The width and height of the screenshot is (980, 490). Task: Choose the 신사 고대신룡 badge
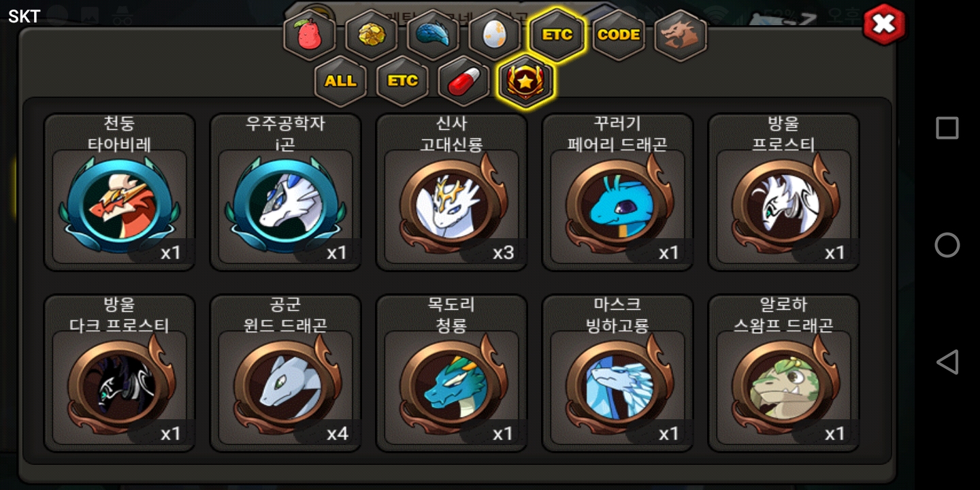[x=452, y=192]
